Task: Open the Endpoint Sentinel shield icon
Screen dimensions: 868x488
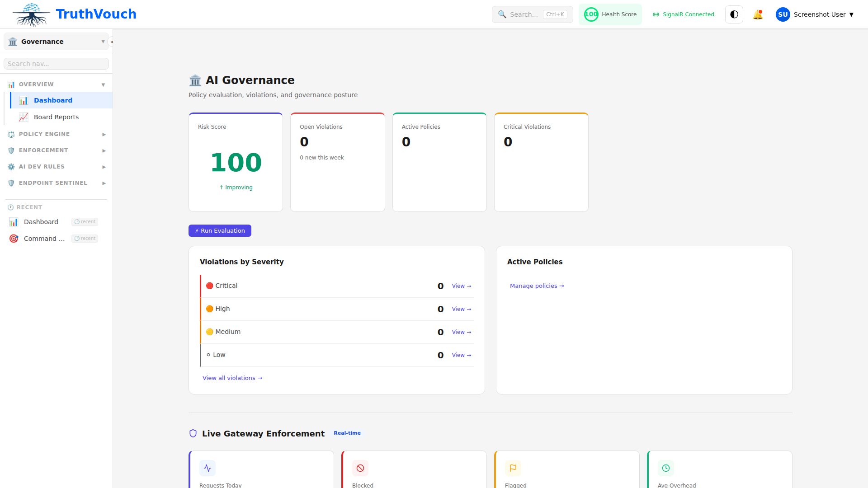Action: click(11, 183)
